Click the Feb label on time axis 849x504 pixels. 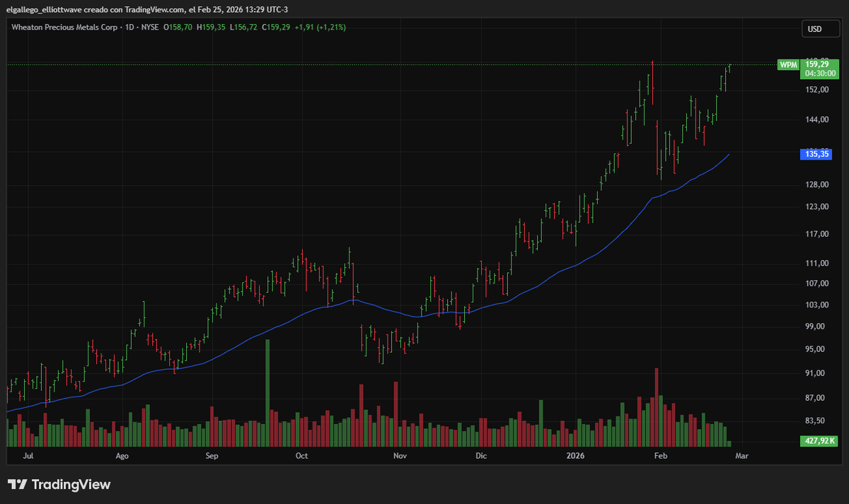(660, 456)
